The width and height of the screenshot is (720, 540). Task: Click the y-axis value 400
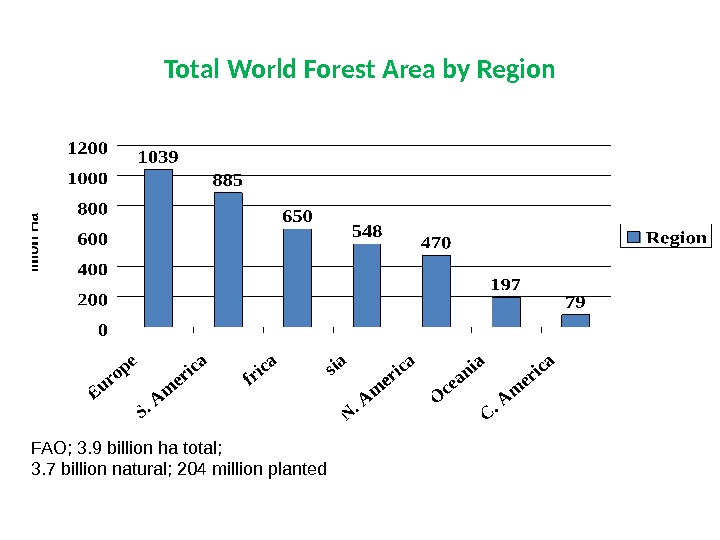[92, 269]
